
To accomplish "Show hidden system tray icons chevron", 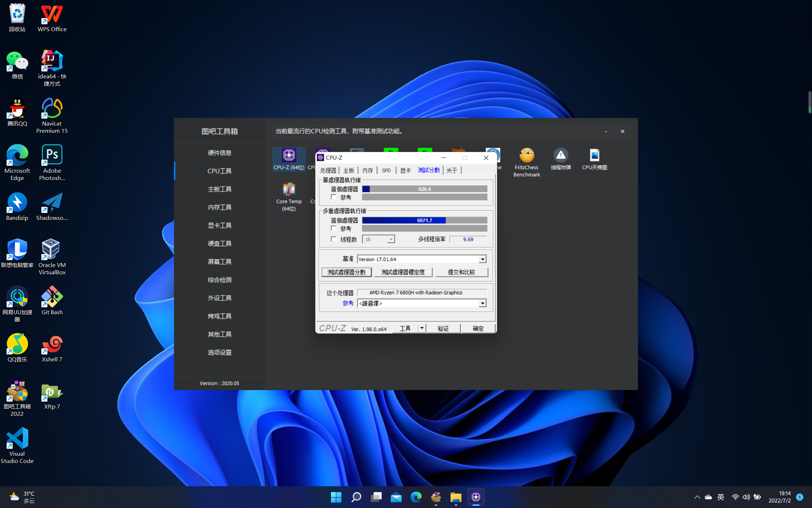I will 697,497.
